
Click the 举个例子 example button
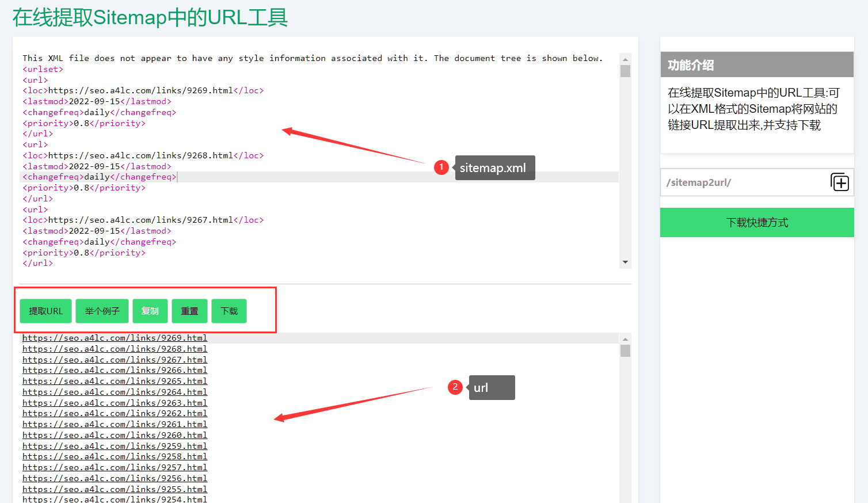[102, 310]
